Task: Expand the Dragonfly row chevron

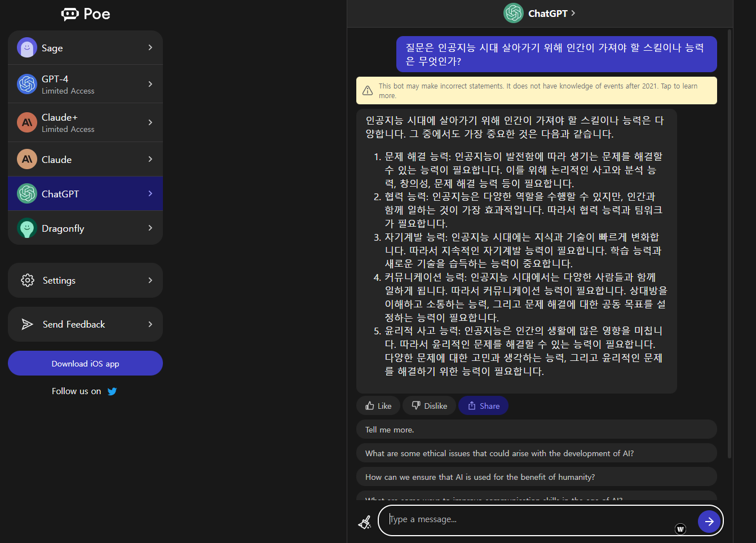Action: [x=150, y=228]
